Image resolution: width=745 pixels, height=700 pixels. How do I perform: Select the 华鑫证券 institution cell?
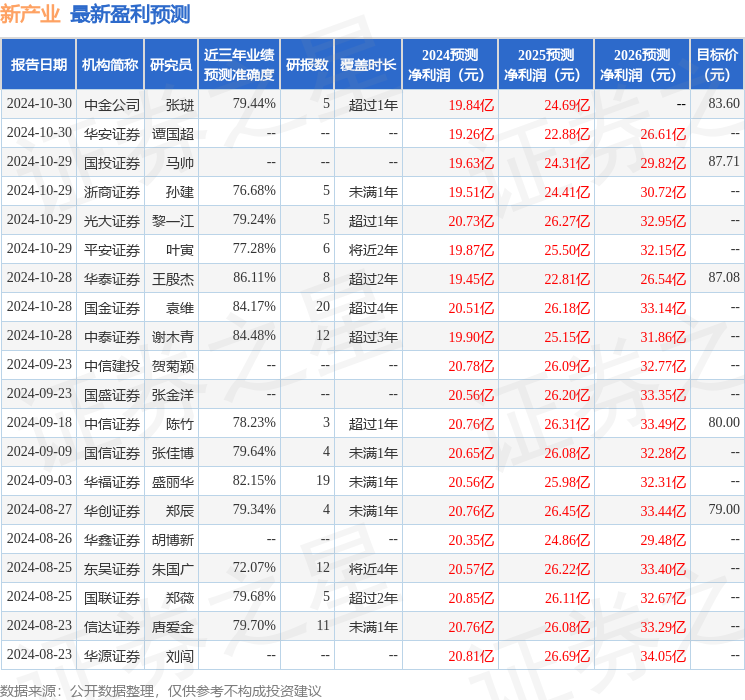pyautogui.click(x=112, y=540)
